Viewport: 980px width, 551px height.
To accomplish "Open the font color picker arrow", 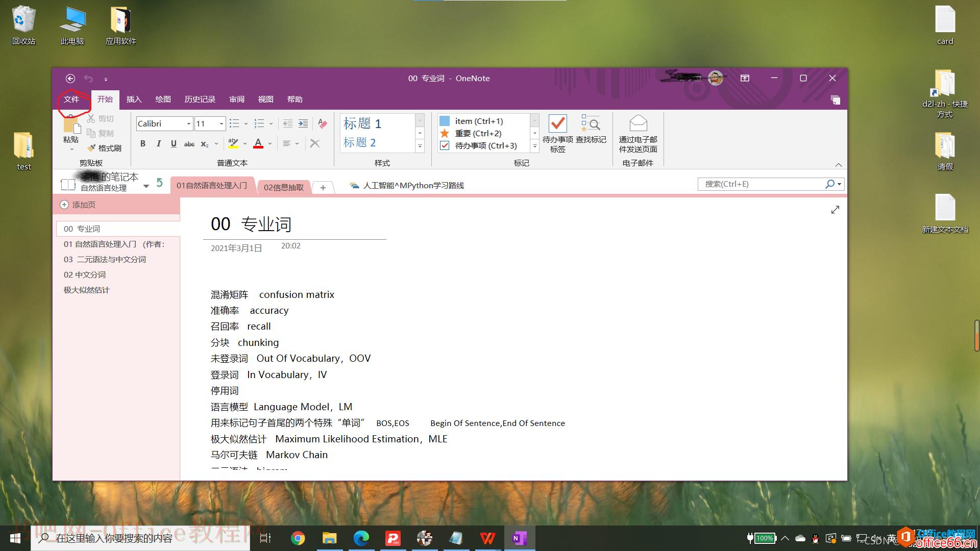I will (270, 144).
